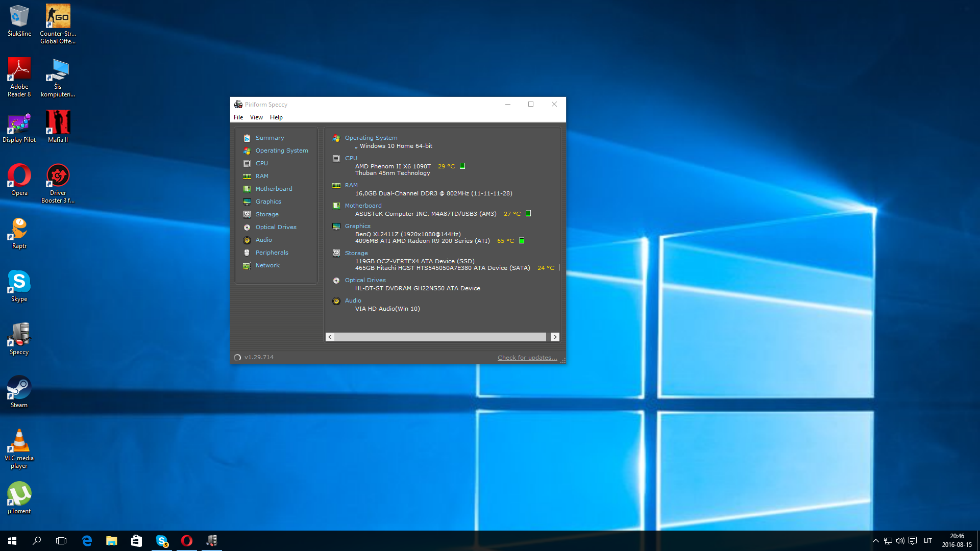
Task: Select the µTorrent desktop shortcut
Action: 19,498
